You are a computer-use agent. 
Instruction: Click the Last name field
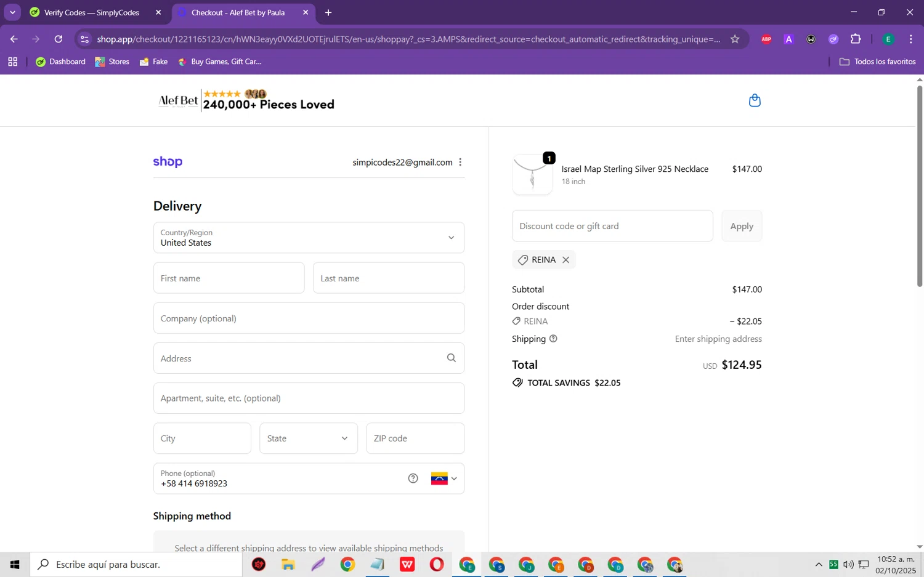click(389, 278)
